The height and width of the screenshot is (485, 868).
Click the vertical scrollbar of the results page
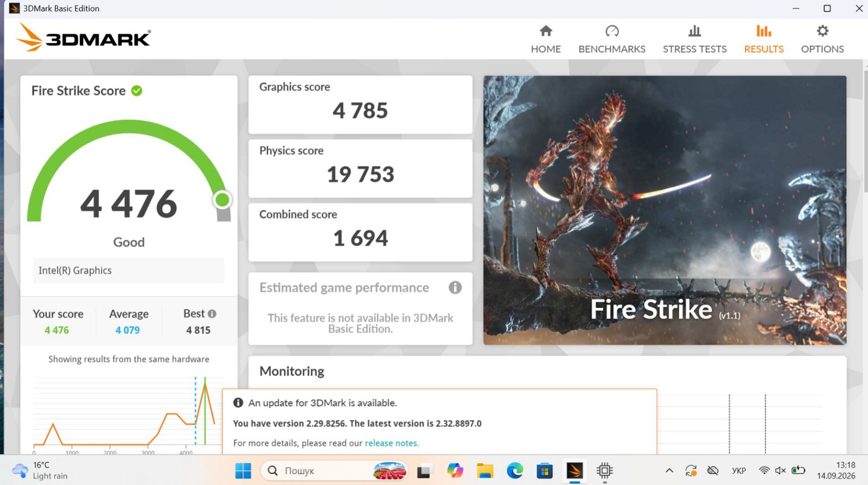[865, 130]
